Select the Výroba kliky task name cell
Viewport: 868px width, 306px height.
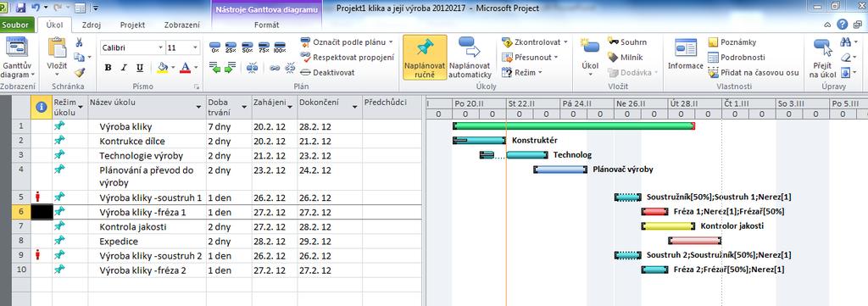[x=147, y=126]
